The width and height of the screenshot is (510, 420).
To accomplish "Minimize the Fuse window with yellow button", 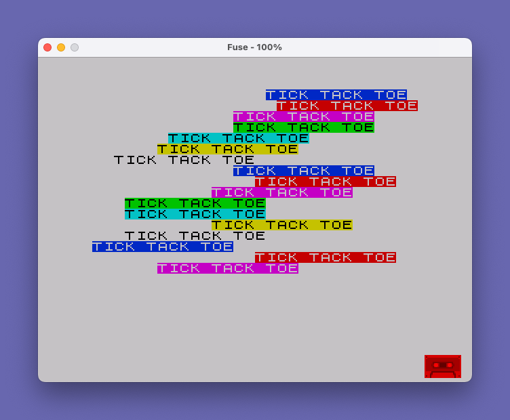I will [x=61, y=47].
